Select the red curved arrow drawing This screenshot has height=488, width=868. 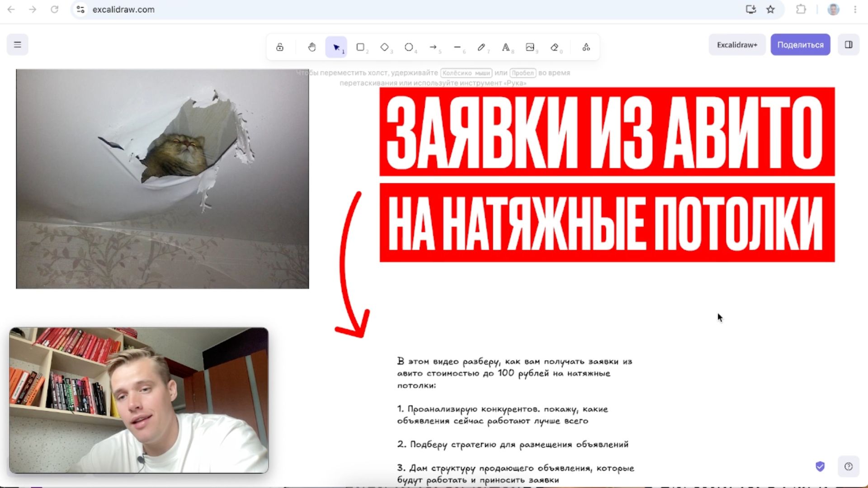coord(354,265)
